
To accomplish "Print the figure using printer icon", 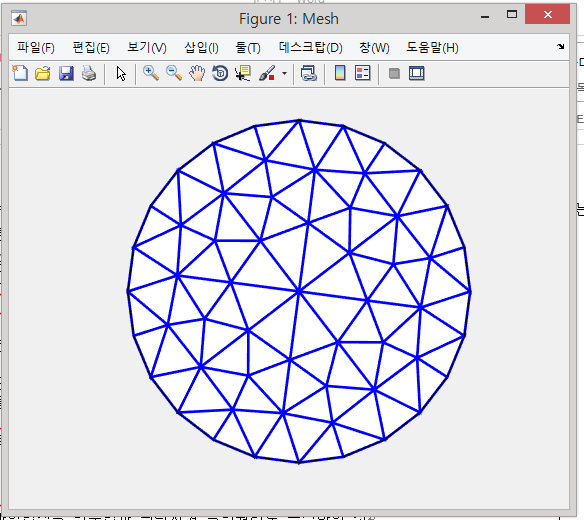I will 89,73.
